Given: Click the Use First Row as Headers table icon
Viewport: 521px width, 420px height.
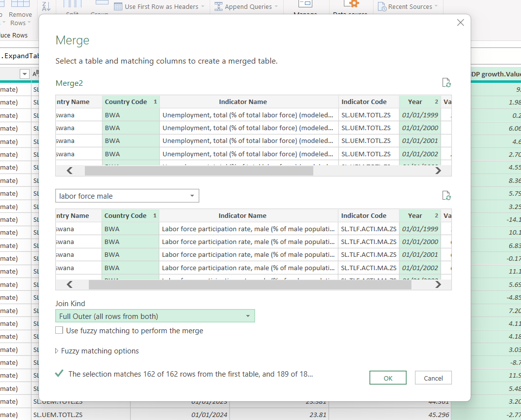Looking at the screenshot, I should [x=118, y=6].
